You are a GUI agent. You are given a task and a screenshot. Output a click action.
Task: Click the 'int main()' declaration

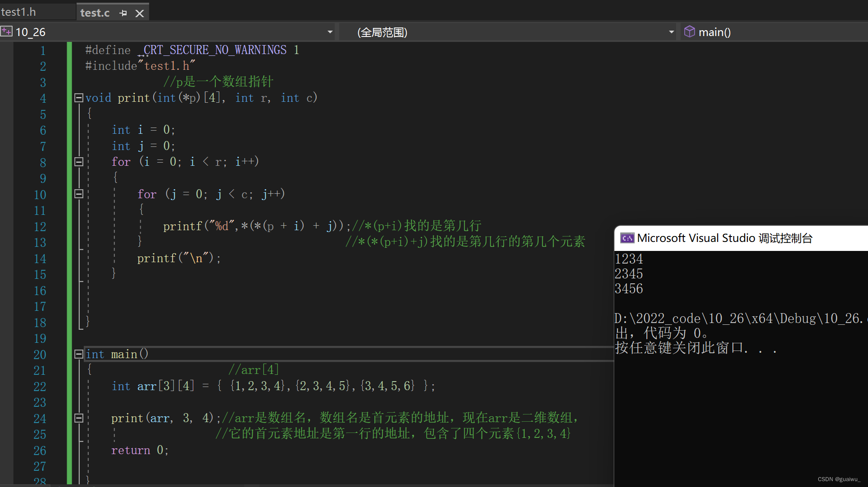click(x=117, y=354)
